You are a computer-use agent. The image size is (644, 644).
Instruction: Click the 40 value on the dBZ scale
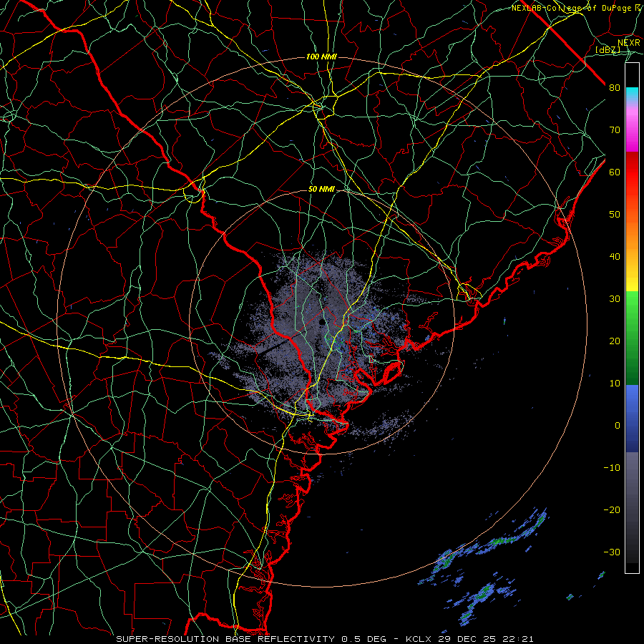tap(615, 257)
